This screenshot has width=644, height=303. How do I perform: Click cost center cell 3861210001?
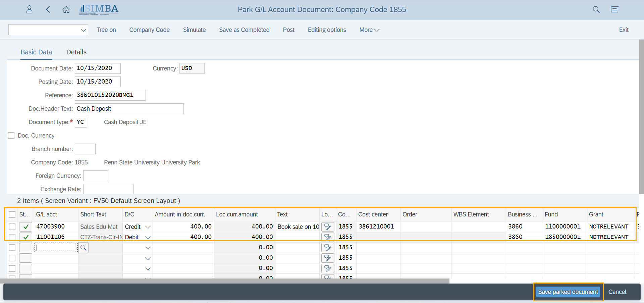(378, 227)
